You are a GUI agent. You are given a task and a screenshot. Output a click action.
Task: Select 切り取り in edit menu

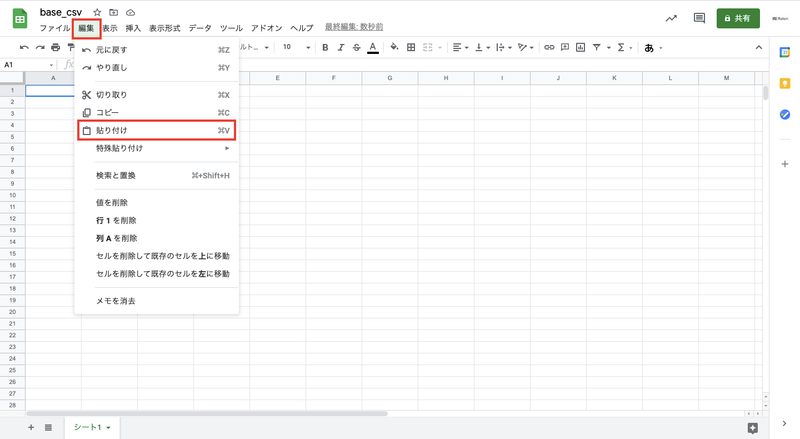(157, 94)
